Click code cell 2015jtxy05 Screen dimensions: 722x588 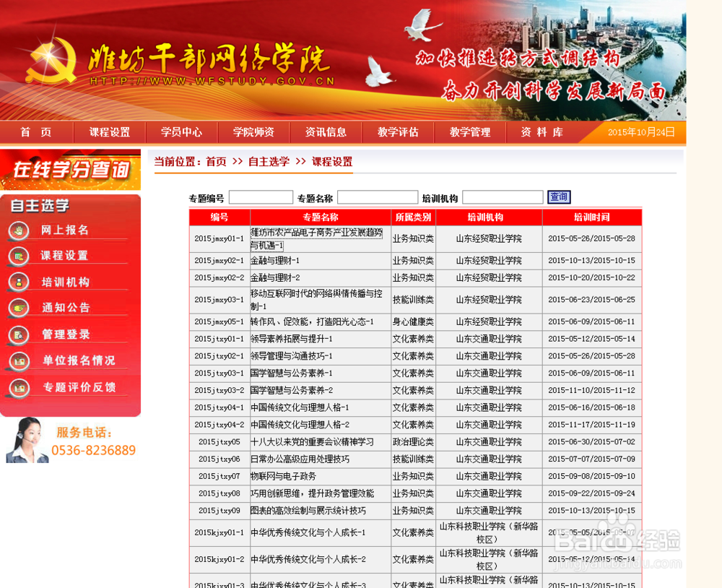[219, 442]
